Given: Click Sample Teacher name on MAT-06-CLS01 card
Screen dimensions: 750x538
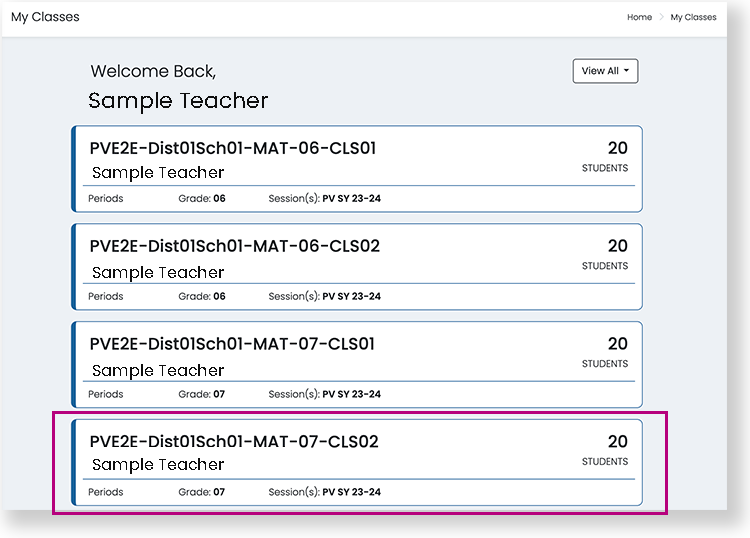Looking at the screenshot, I should [158, 173].
